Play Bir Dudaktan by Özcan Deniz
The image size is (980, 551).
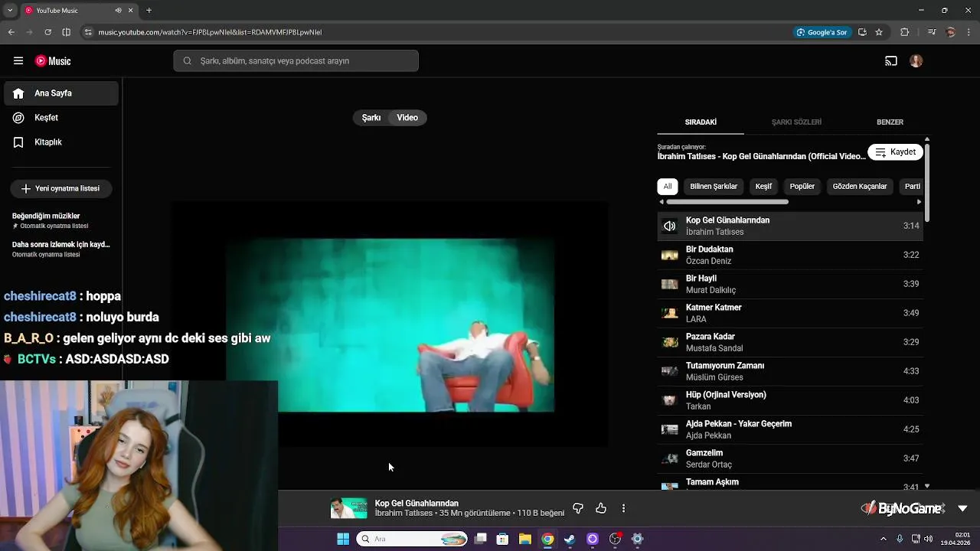pos(790,255)
